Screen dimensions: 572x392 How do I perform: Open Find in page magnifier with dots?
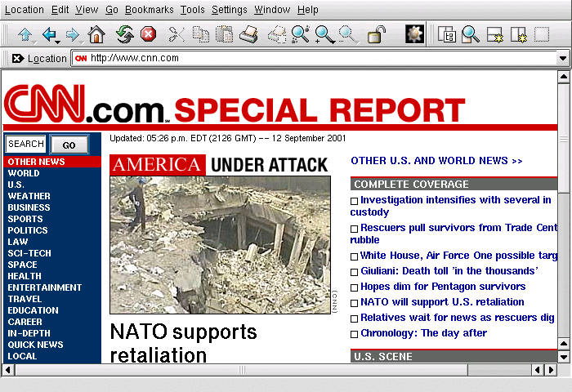300,34
